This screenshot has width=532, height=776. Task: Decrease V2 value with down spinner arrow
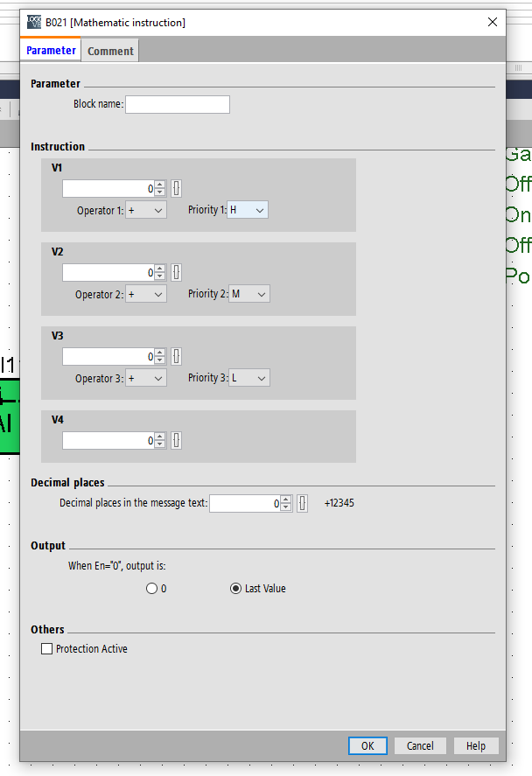tap(160, 276)
